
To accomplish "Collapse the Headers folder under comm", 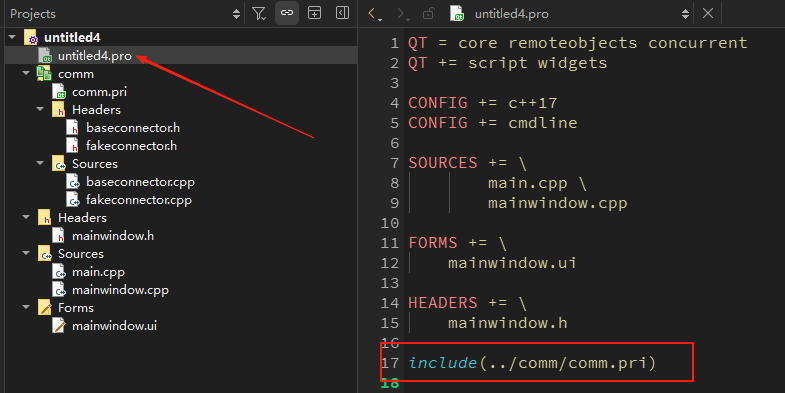I will pyautogui.click(x=41, y=109).
